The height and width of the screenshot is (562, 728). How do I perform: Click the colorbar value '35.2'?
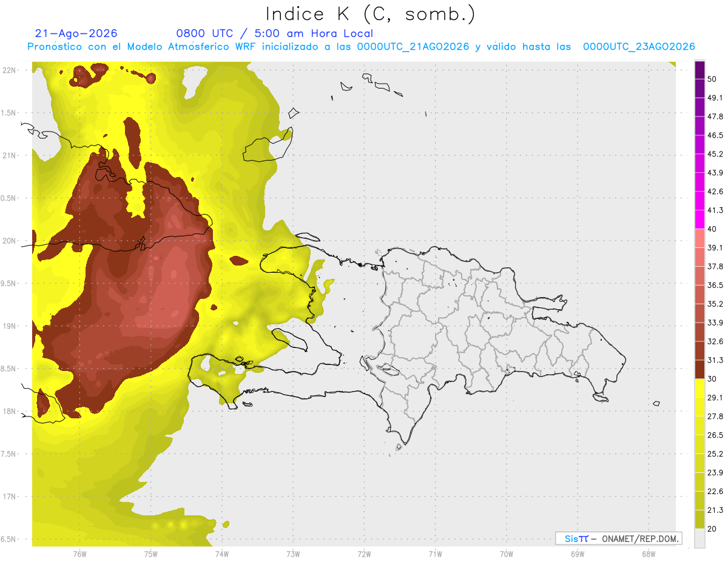(x=715, y=304)
